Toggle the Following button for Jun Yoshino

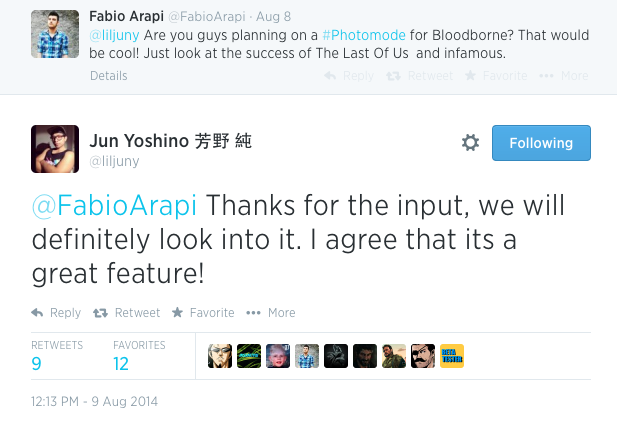[541, 143]
